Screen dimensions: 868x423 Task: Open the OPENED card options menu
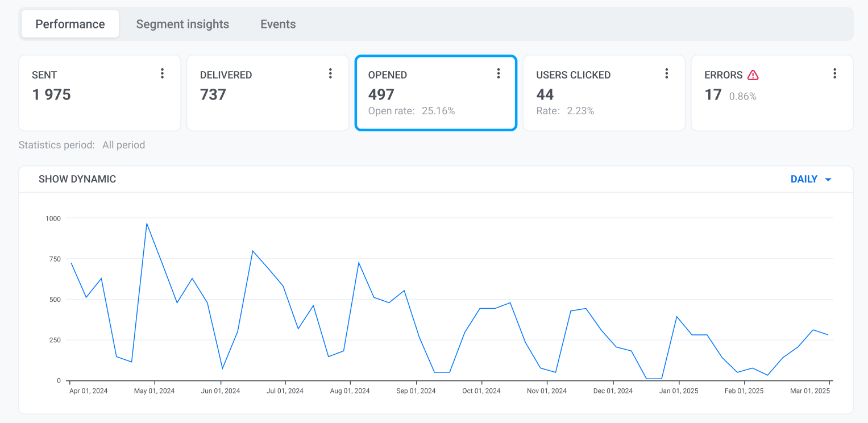tap(499, 73)
